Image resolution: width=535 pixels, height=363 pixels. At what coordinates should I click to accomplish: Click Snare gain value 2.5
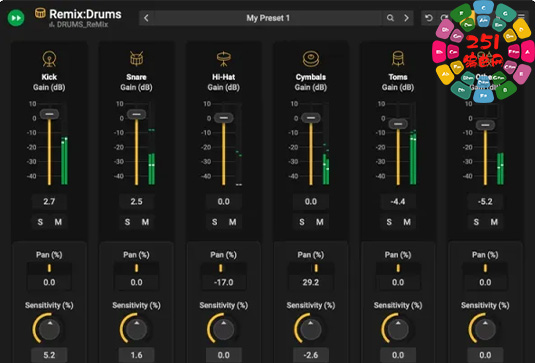(x=136, y=202)
